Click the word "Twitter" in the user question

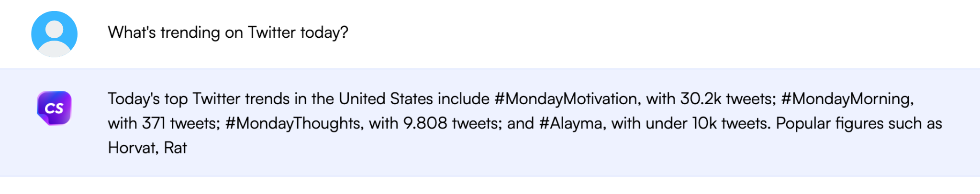coord(271,32)
